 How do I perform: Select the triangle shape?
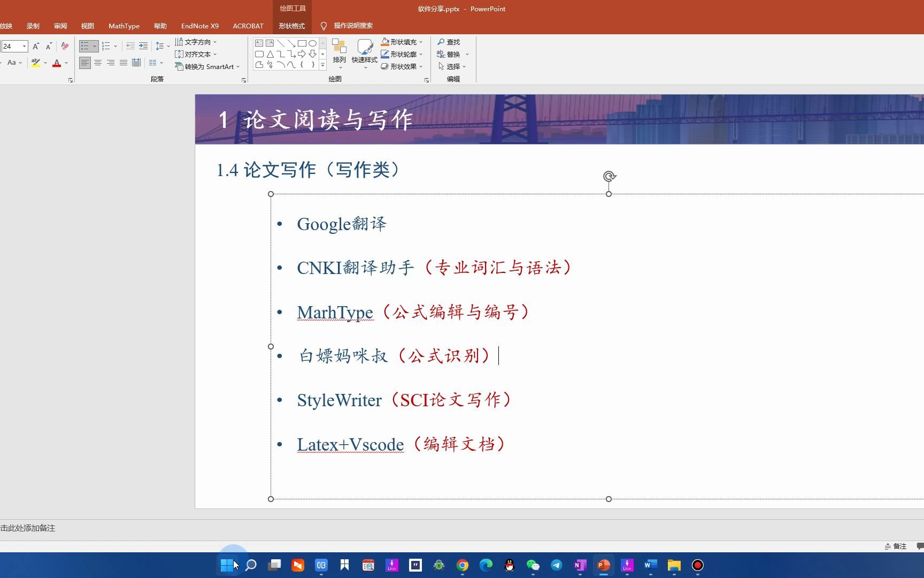(x=269, y=54)
